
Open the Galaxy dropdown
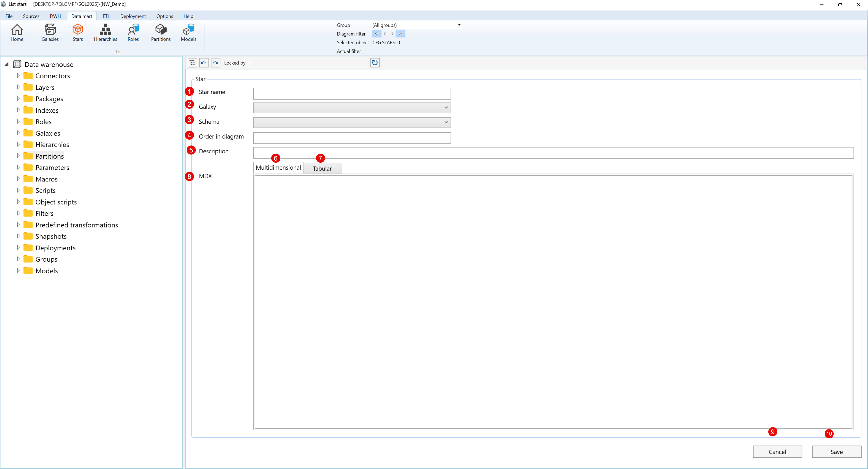352,108
